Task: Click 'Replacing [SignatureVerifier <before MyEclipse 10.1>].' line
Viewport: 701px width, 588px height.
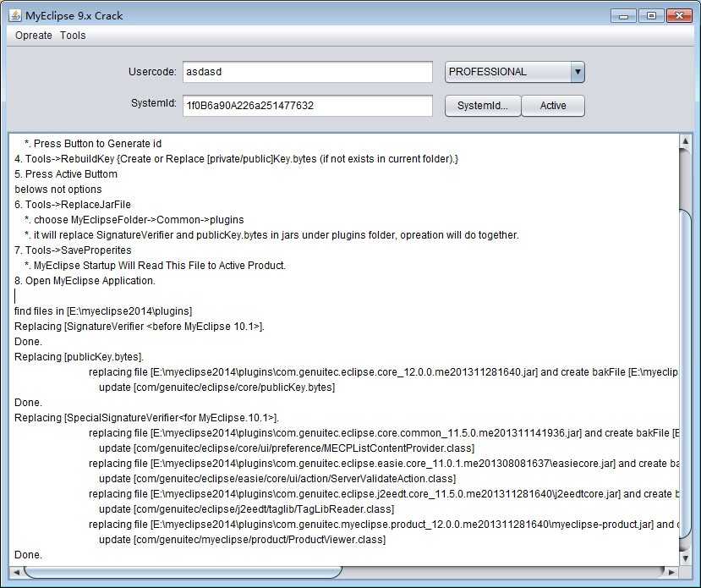Action: [x=140, y=327]
